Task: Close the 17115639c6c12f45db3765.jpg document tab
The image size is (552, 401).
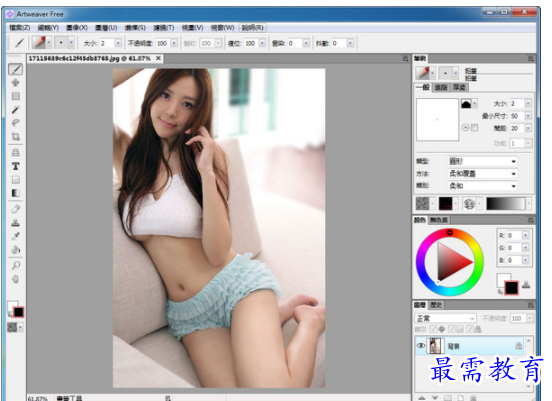Action: 159,58
